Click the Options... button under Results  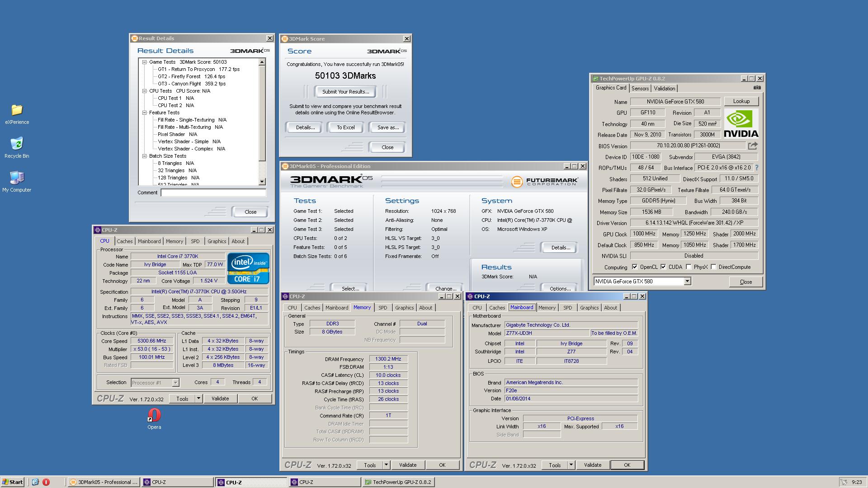click(560, 288)
